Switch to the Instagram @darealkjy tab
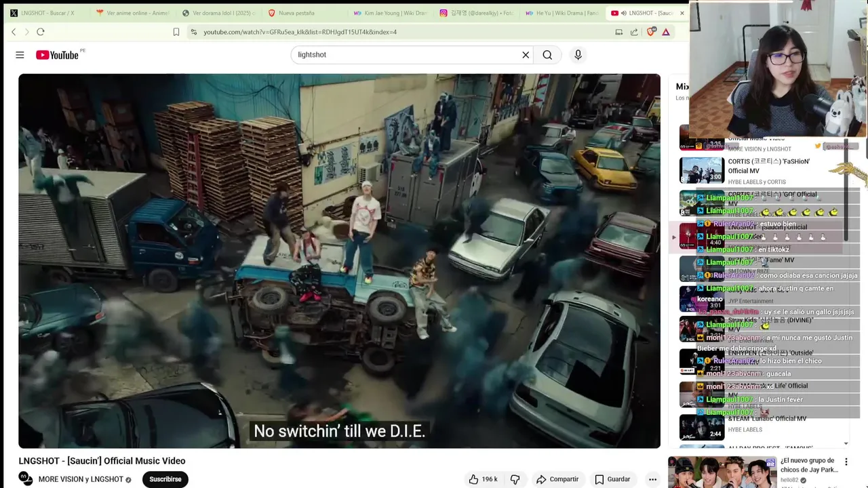The width and height of the screenshot is (868, 488). 475,13
